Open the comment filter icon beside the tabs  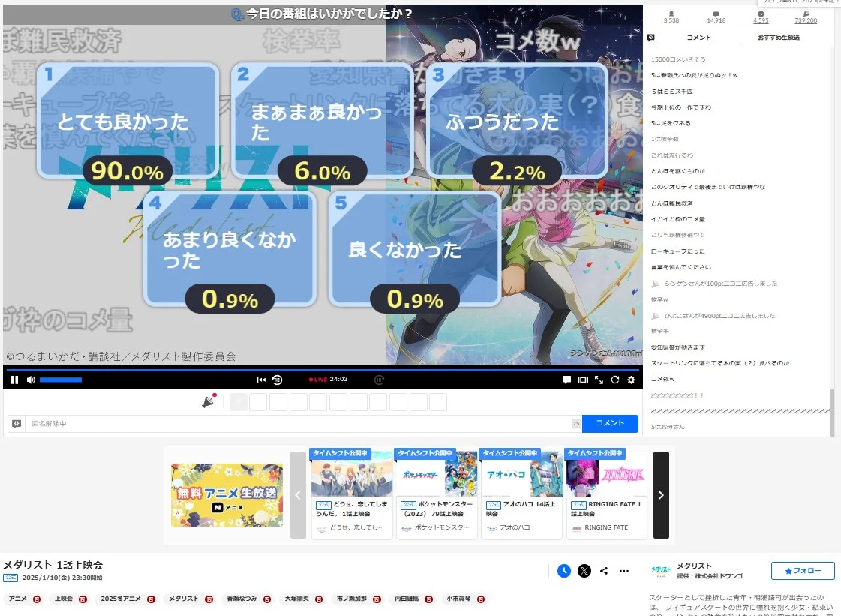[x=650, y=38]
